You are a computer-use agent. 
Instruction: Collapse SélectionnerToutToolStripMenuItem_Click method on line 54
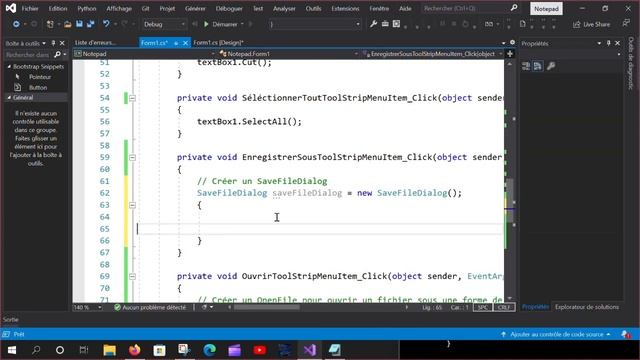point(132,98)
